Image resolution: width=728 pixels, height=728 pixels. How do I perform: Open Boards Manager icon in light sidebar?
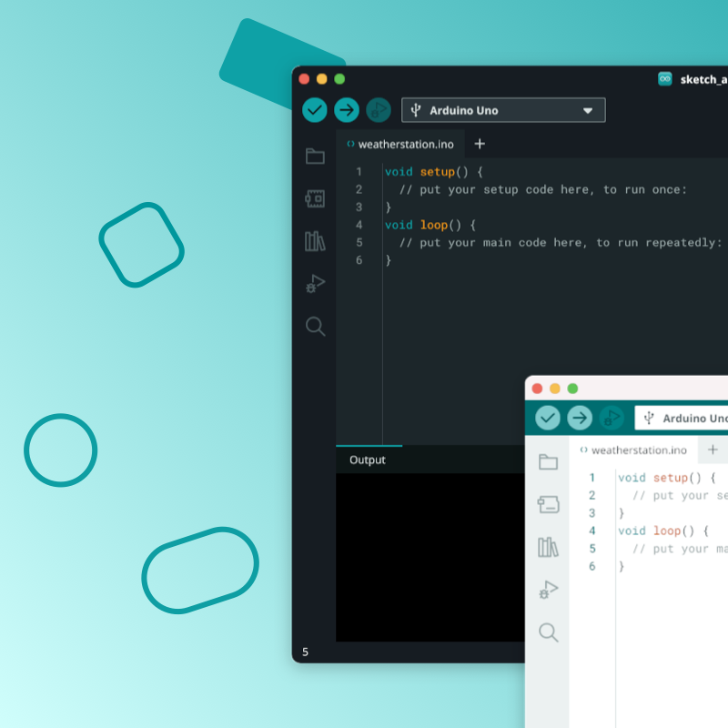tap(549, 504)
